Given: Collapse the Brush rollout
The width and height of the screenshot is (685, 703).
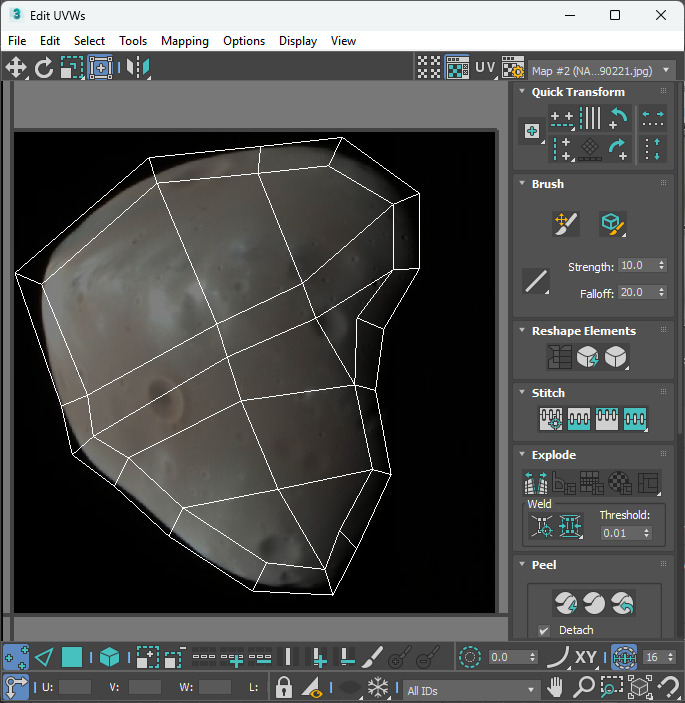Looking at the screenshot, I should 522,183.
